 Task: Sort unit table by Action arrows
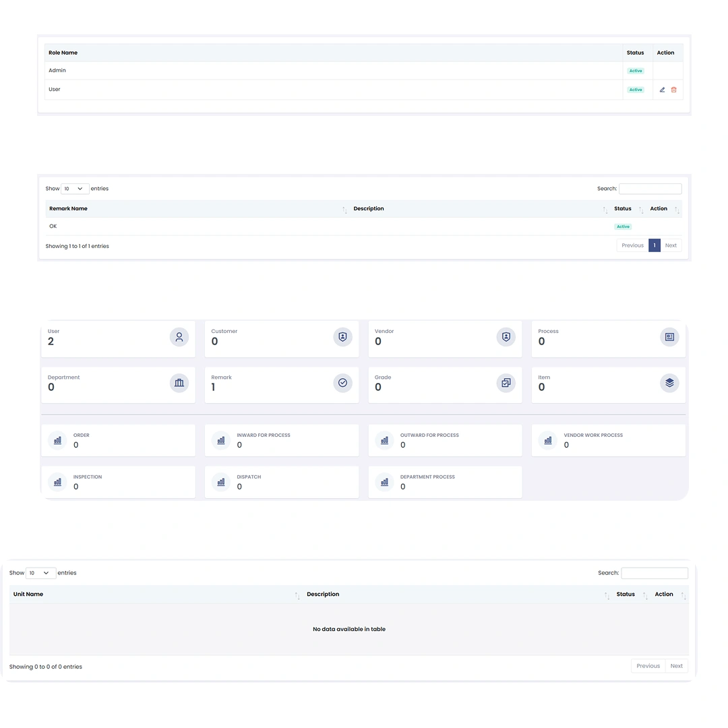pos(684,596)
